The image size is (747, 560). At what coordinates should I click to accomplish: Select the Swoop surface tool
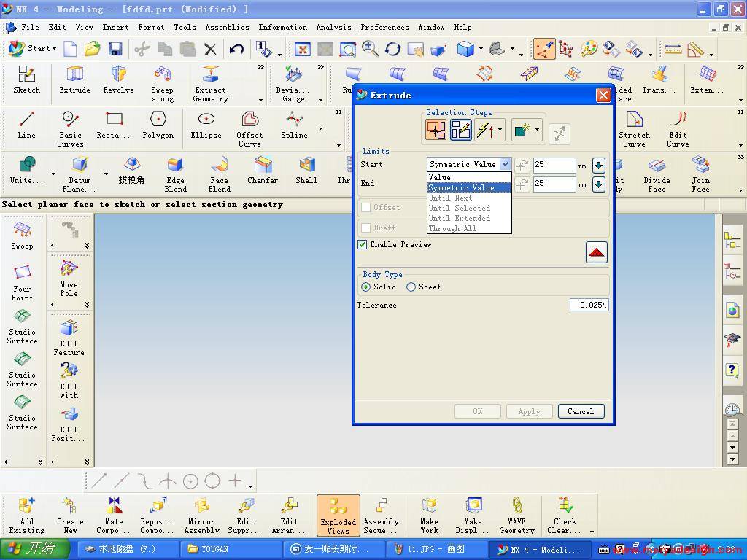point(22,236)
